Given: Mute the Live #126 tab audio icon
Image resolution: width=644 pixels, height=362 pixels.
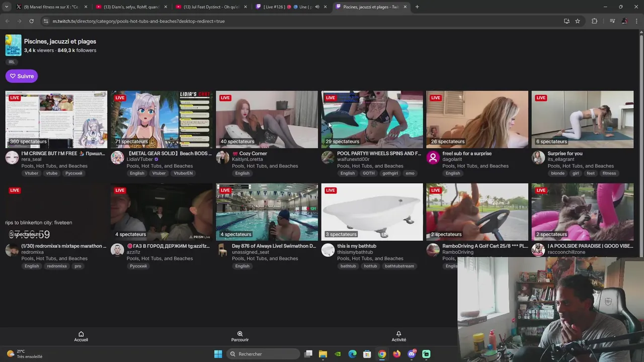Looking at the screenshot, I should pyautogui.click(x=317, y=7).
